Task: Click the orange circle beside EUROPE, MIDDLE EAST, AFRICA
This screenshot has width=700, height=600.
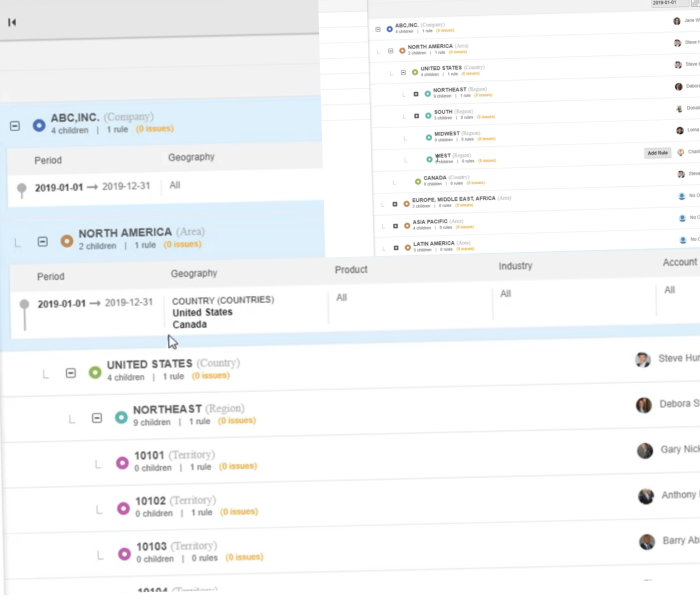Action: pyautogui.click(x=406, y=203)
